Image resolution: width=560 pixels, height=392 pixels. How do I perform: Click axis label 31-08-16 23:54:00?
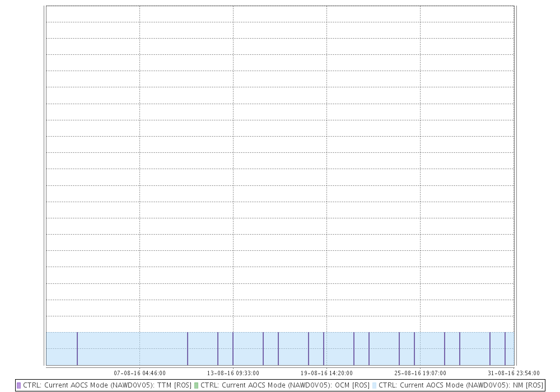(x=514, y=373)
